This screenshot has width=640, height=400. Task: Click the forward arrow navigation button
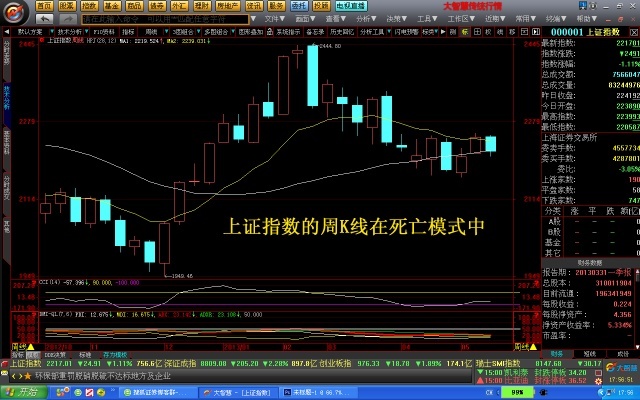click(x=67, y=19)
